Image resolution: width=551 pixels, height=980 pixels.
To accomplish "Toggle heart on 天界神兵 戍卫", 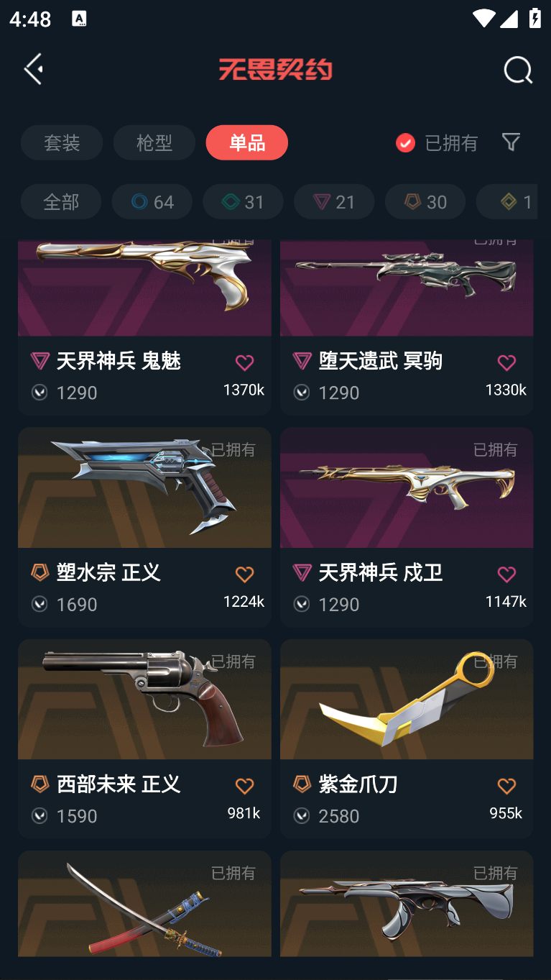I will coord(506,574).
